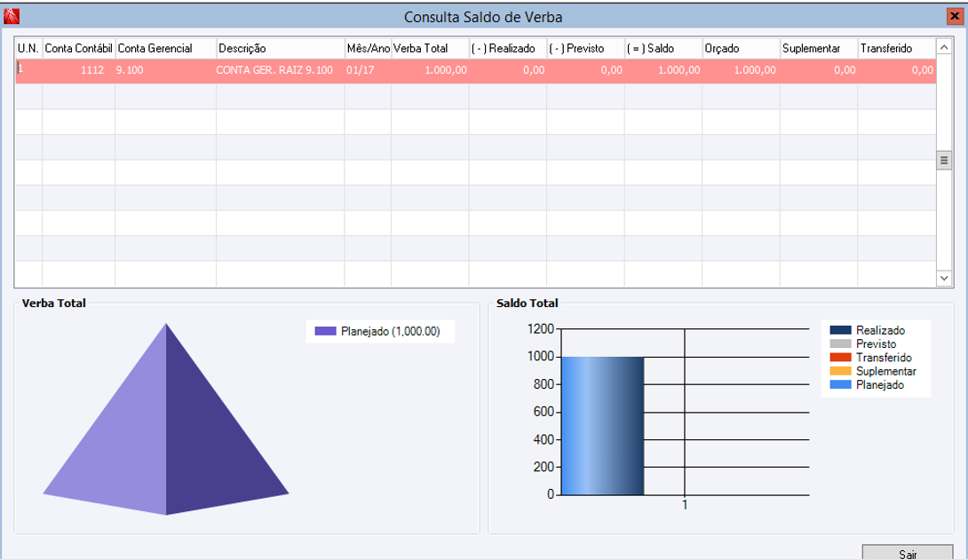This screenshot has height=560, width=968.
Task: Click the Suplementar value 0,00 cell
Action: coord(819,70)
